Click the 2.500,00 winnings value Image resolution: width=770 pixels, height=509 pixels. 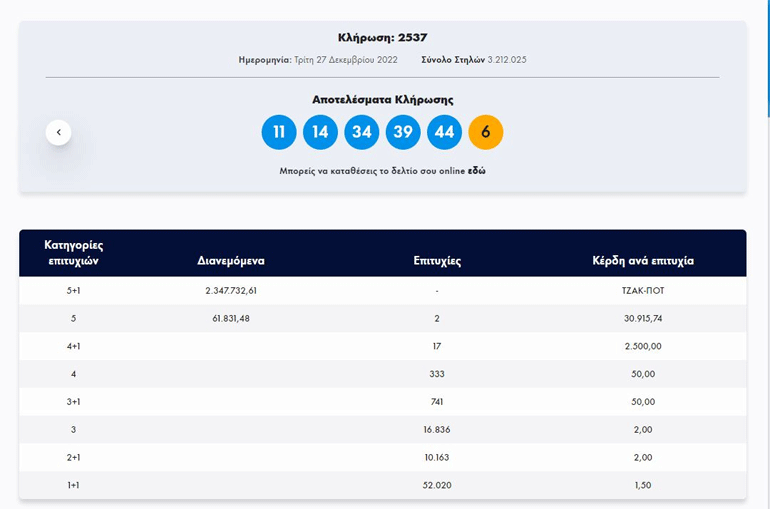pyautogui.click(x=643, y=346)
